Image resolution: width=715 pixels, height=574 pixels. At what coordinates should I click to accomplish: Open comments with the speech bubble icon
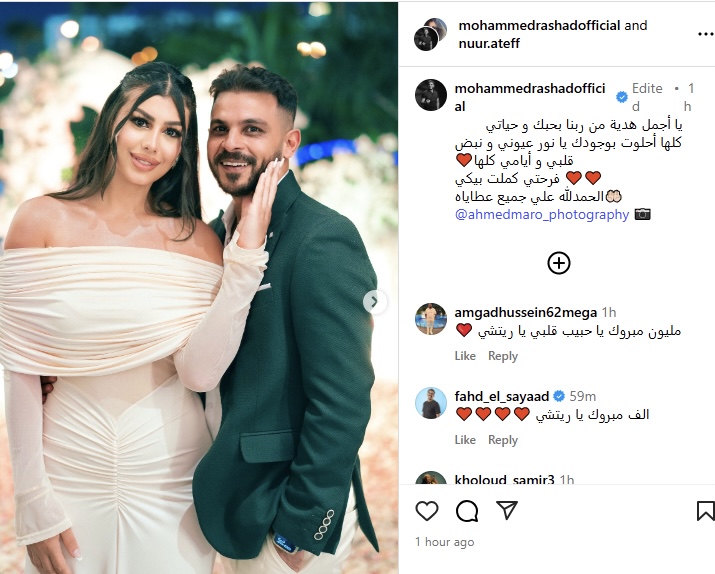tap(467, 511)
